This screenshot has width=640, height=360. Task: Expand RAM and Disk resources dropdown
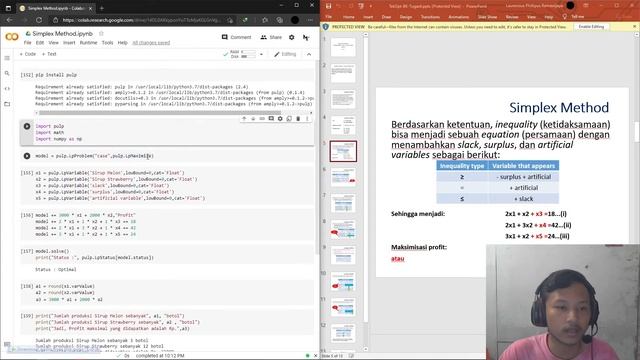click(x=261, y=54)
